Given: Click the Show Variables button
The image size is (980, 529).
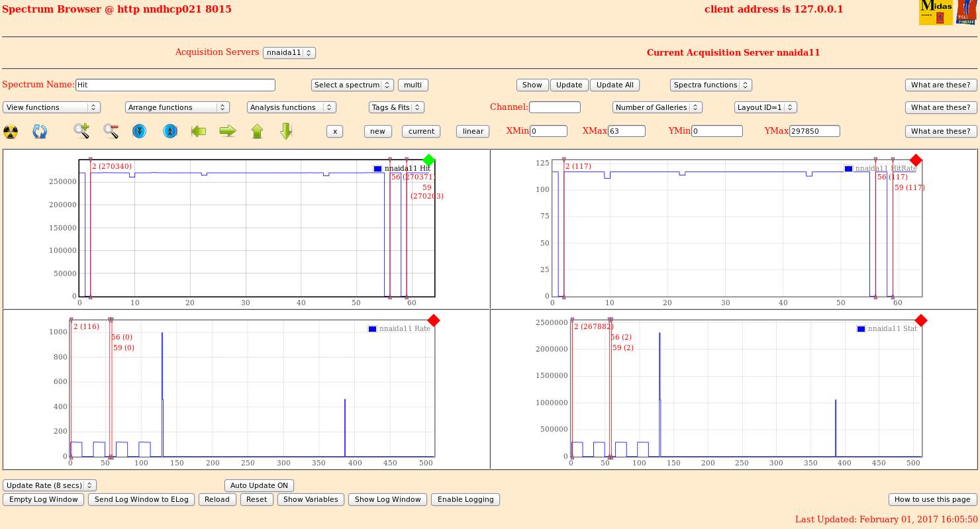Looking at the screenshot, I should 311,499.
